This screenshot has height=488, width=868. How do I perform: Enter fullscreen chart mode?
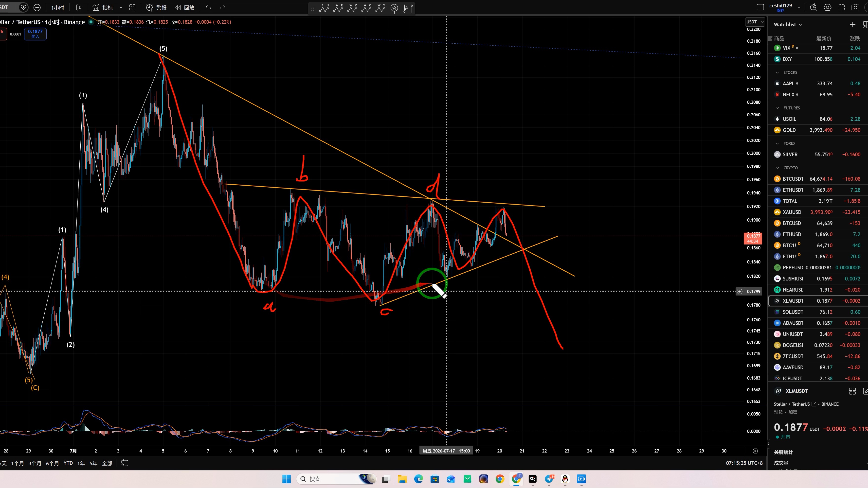pyautogui.click(x=842, y=7)
